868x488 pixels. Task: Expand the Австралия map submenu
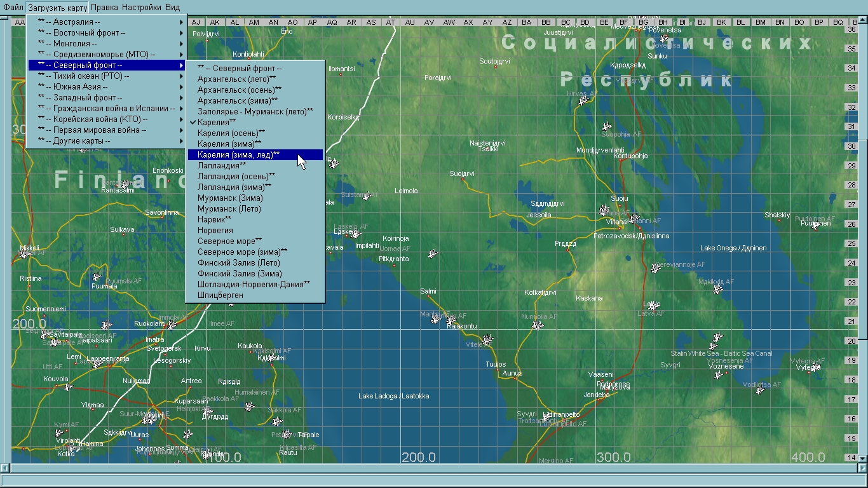[108, 22]
